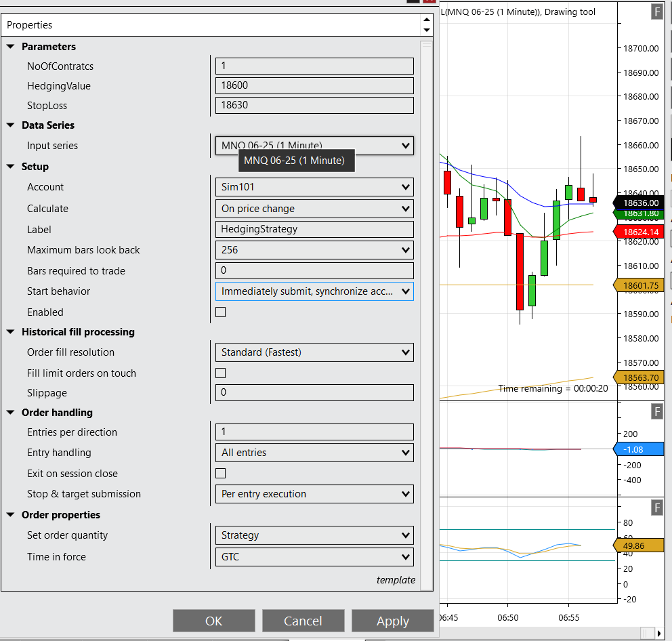Toggle Exit on session close checkbox
672x641 pixels.
point(221,474)
